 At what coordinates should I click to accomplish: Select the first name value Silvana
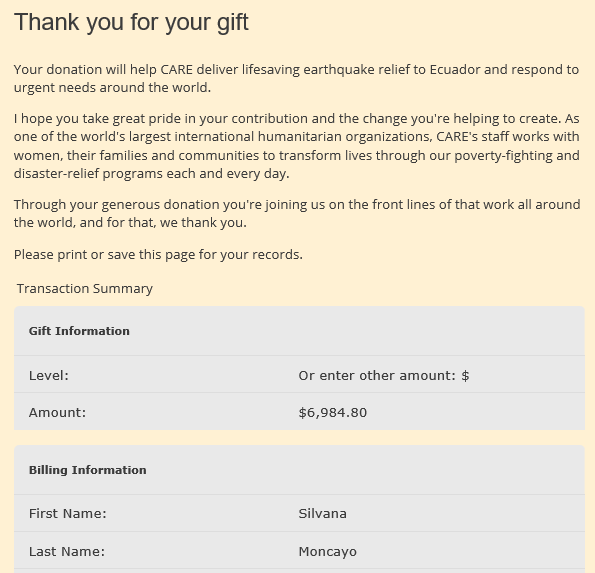[x=322, y=514]
